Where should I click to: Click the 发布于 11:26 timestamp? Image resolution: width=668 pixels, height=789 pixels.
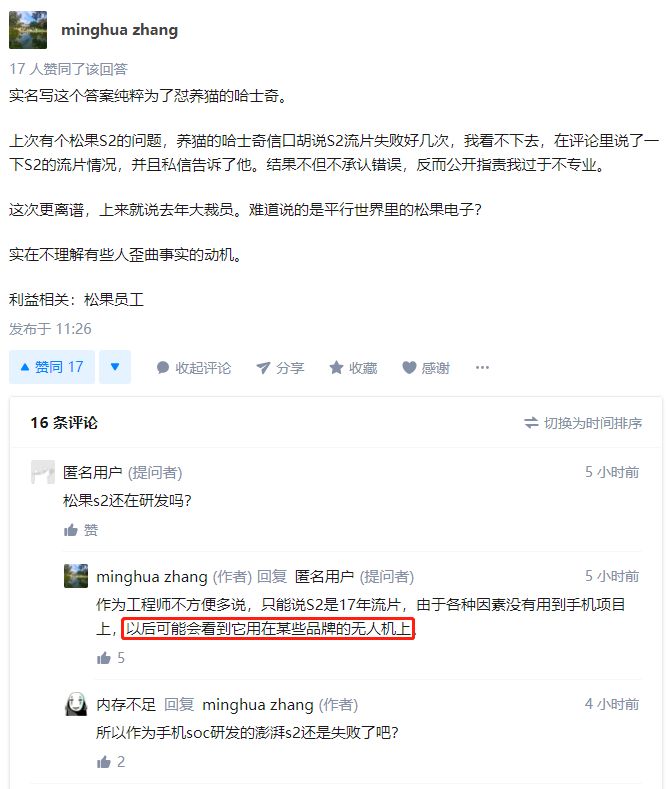50,329
